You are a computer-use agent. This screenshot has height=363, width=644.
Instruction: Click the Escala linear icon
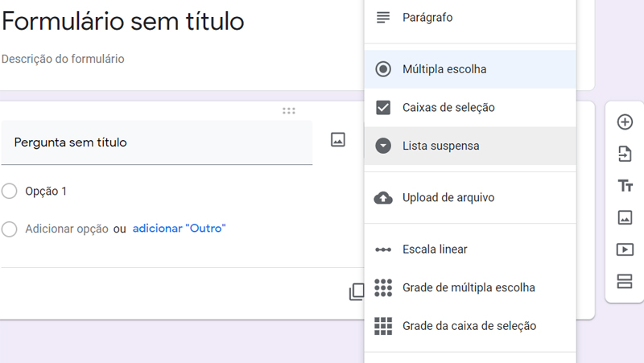point(383,250)
